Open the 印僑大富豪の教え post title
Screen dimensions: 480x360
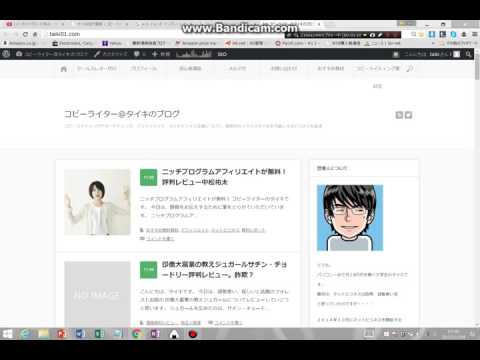point(224,269)
